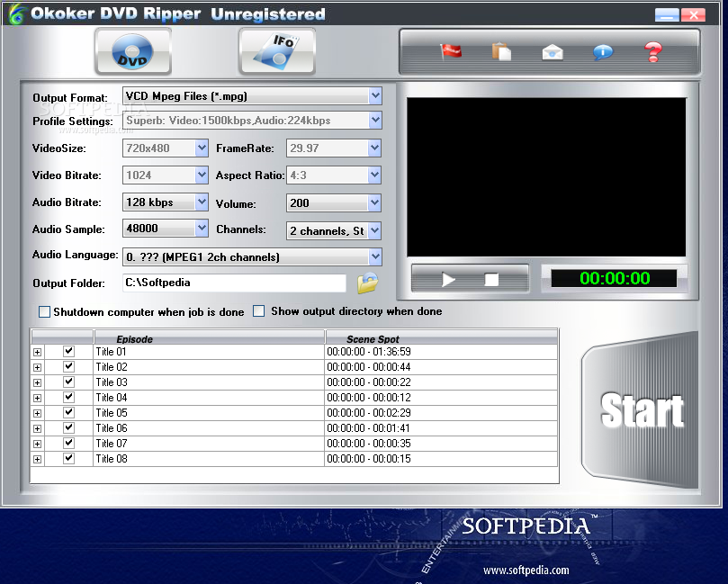Enable Shutdown computer when job is done
This screenshot has height=584, width=728.
click(x=45, y=311)
